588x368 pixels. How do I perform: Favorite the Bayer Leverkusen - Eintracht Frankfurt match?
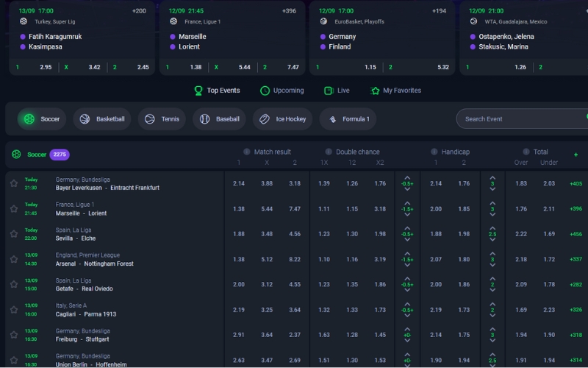[x=14, y=183]
